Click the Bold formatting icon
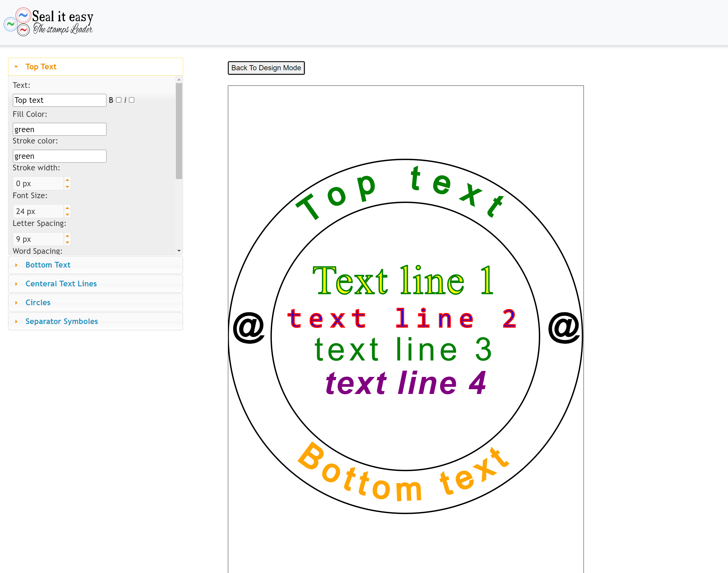Image resolution: width=728 pixels, height=573 pixels. (111, 99)
